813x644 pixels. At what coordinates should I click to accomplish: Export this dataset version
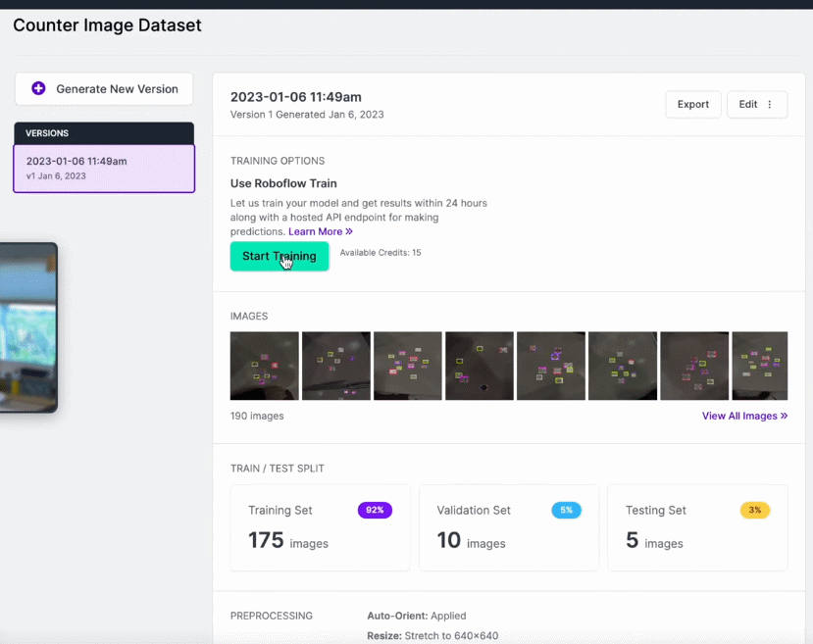click(692, 104)
